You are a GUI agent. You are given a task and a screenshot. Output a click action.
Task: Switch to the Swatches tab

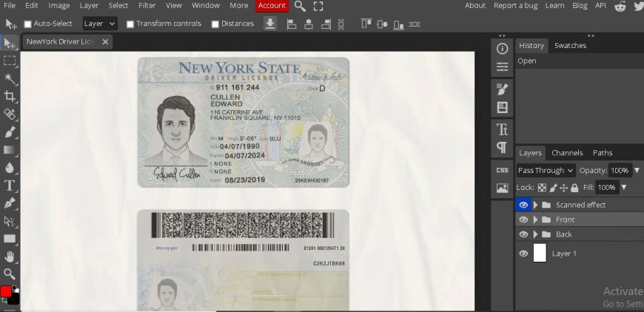tap(570, 46)
